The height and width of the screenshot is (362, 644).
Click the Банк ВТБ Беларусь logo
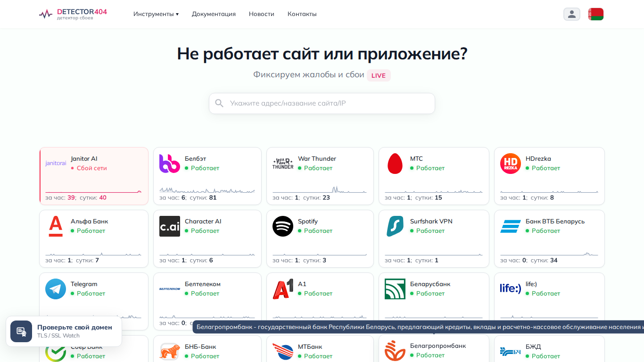coord(511,226)
